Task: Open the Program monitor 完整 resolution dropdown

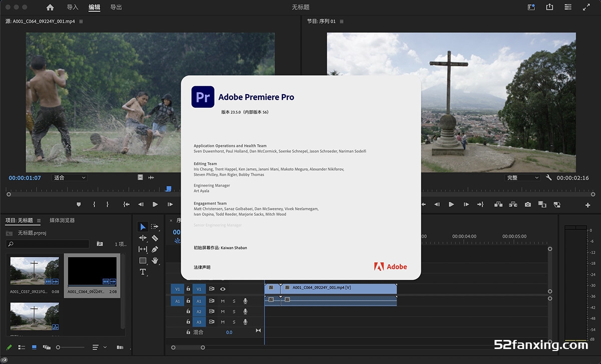Action: 522,178
